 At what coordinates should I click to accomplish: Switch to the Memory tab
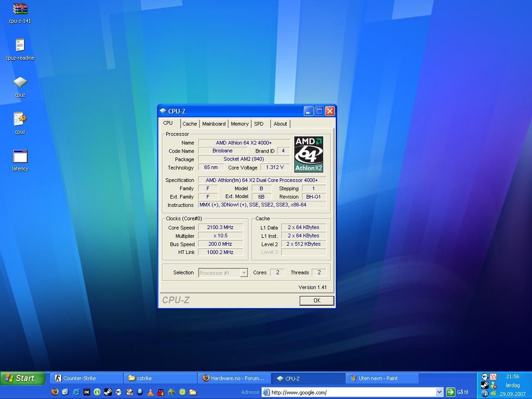pyautogui.click(x=240, y=124)
